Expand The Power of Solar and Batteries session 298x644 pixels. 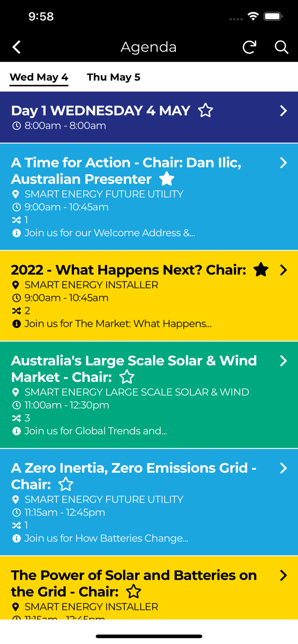coord(284,575)
